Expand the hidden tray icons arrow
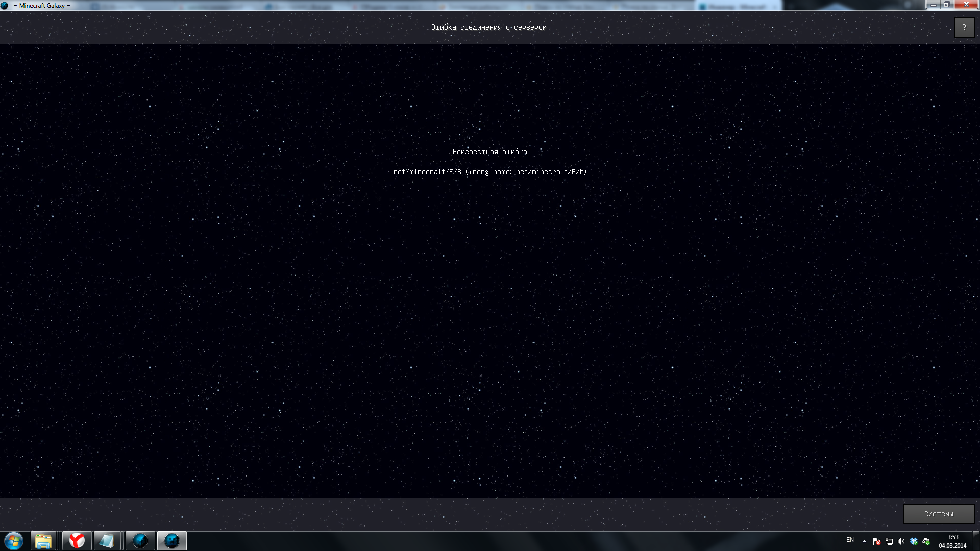 [x=864, y=541]
